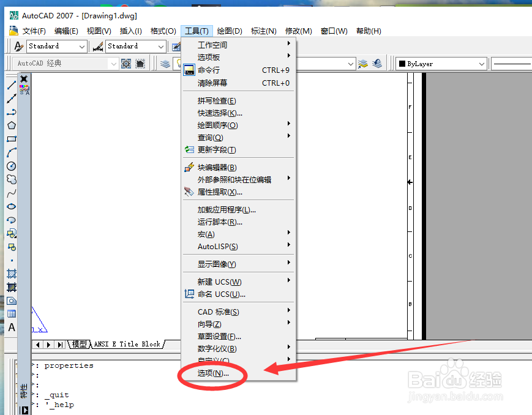The image size is (532, 415).
Task: Select the Point tool
Action: point(12,260)
